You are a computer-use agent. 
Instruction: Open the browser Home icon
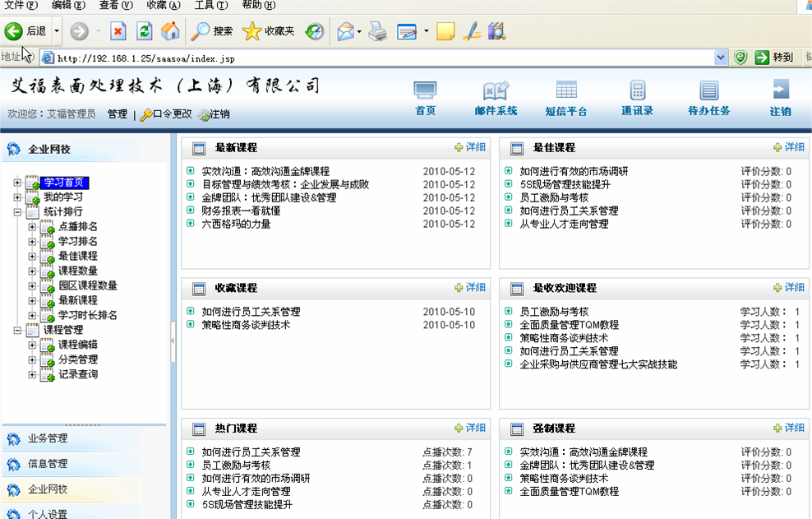coord(170,31)
